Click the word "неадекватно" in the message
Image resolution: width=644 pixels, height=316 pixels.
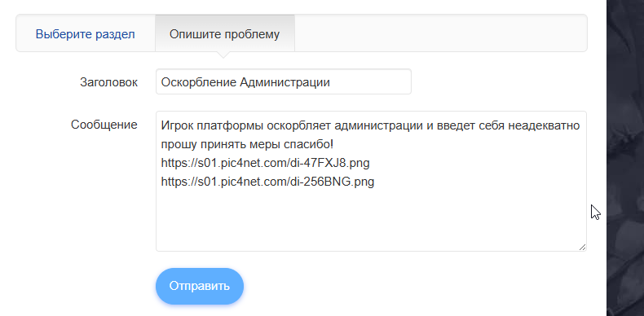(545, 125)
